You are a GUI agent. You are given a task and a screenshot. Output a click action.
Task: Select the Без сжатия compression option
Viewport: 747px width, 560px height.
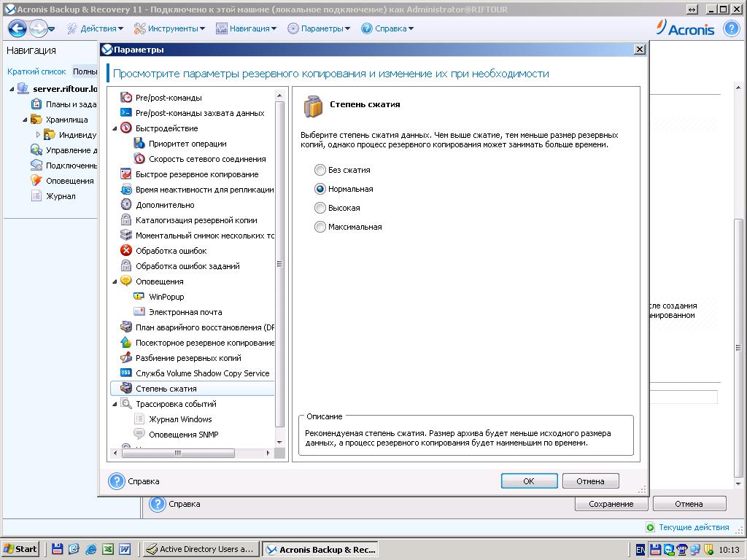[320, 170]
